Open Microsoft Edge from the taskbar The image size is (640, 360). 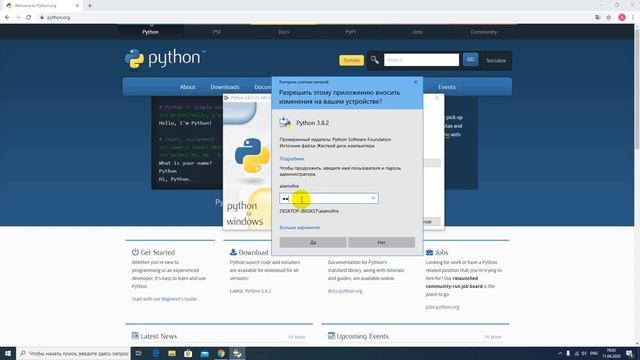[156, 353]
